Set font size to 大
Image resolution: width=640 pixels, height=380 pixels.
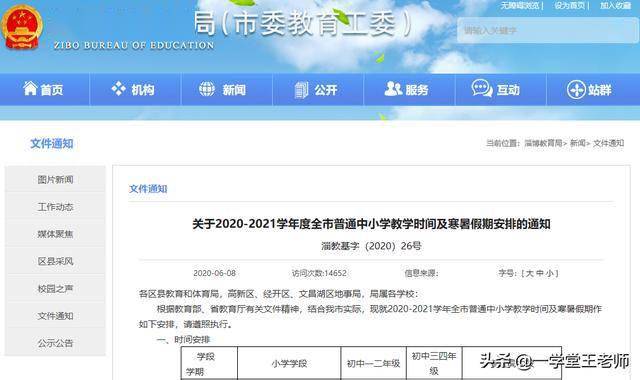(x=530, y=273)
